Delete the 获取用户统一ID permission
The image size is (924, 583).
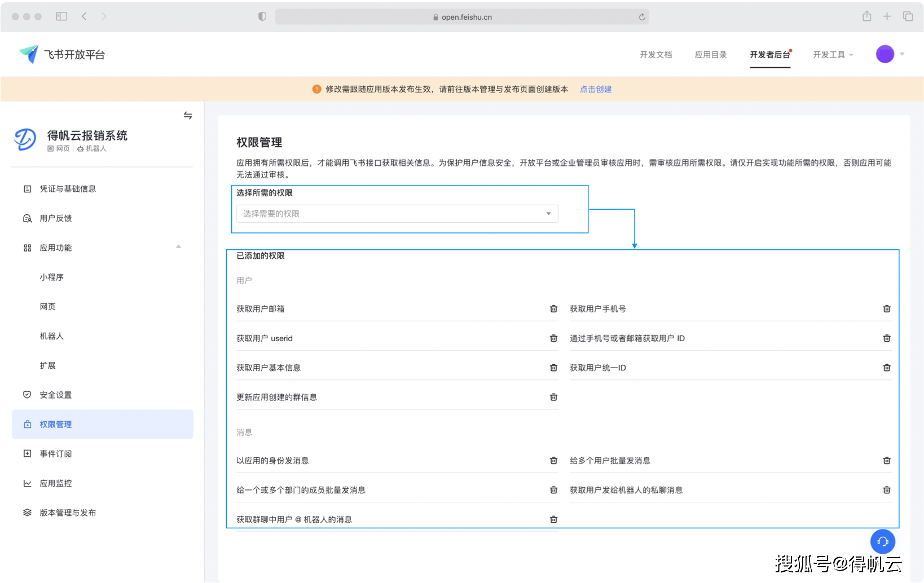[x=887, y=368]
